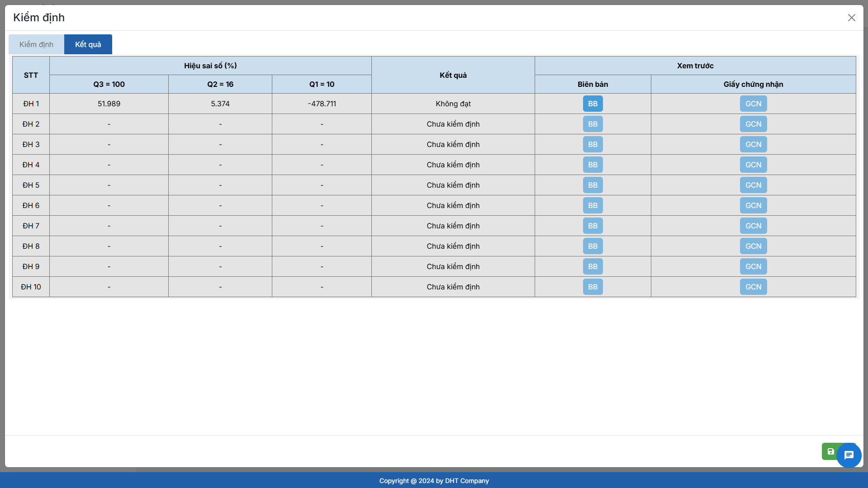The height and width of the screenshot is (488, 868).
Task: Switch to the Kiểm định tab
Action: point(36,44)
